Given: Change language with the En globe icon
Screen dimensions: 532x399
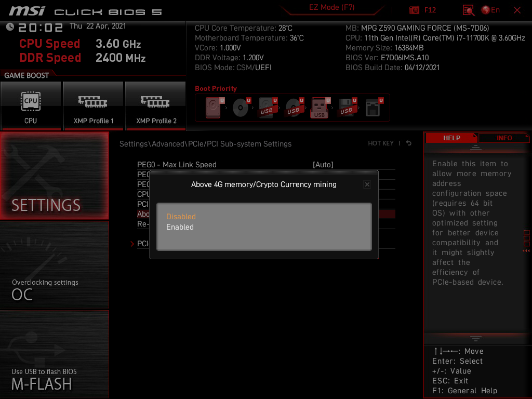Looking at the screenshot, I should (490, 10).
